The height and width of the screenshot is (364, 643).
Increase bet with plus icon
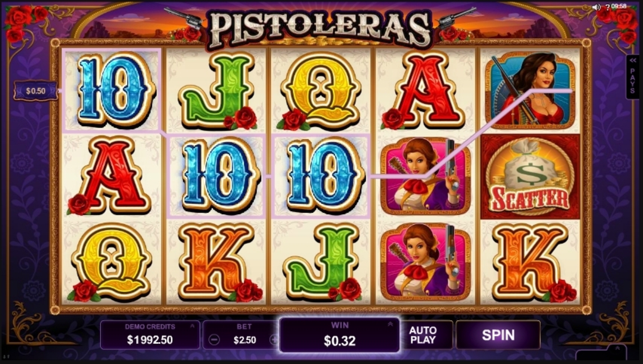click(x=274, y=340)
